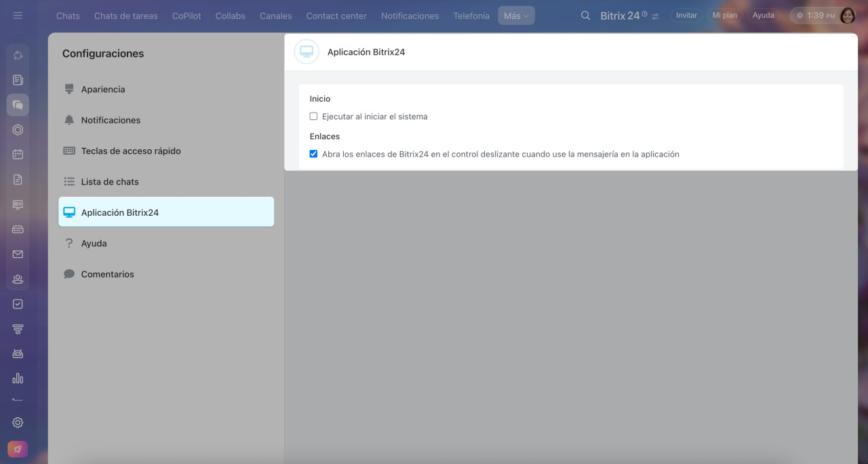Open the tasks checkmark sidebar icon
This screenshot has height=464, width=868.
(18, 304)
